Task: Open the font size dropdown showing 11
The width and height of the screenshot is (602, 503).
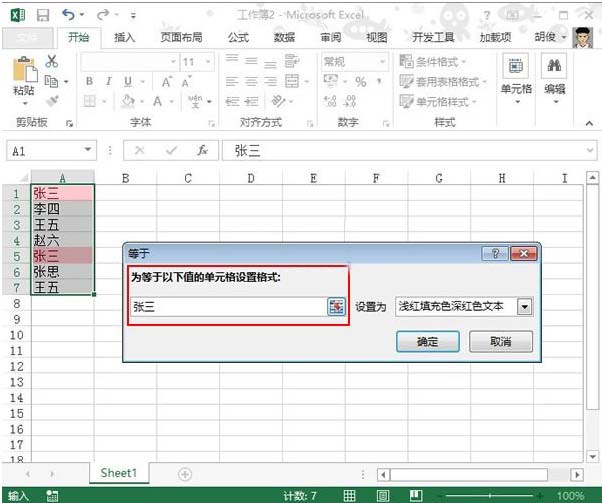Action: tap(208, 61)
